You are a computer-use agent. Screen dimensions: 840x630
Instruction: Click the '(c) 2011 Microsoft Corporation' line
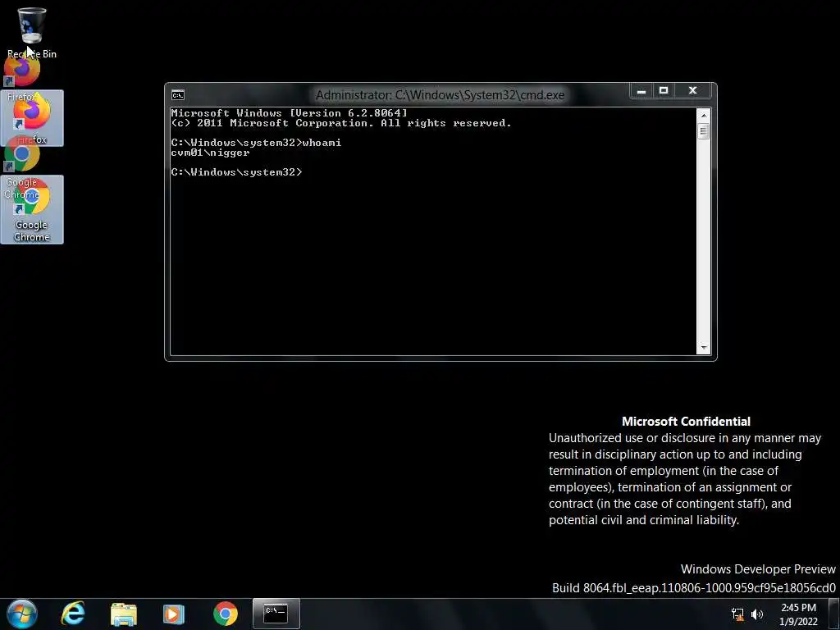(341, 123)
